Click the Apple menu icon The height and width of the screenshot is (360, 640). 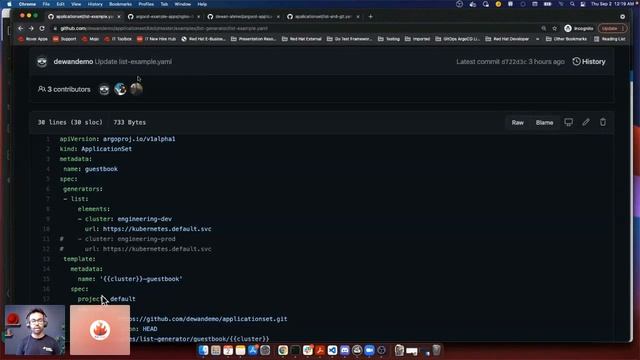point(9,4)
